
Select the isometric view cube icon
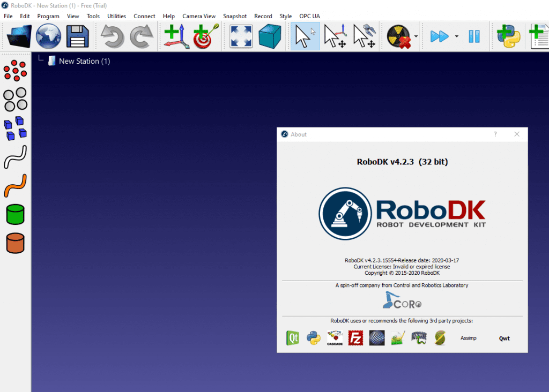click(x=270, y=36)
